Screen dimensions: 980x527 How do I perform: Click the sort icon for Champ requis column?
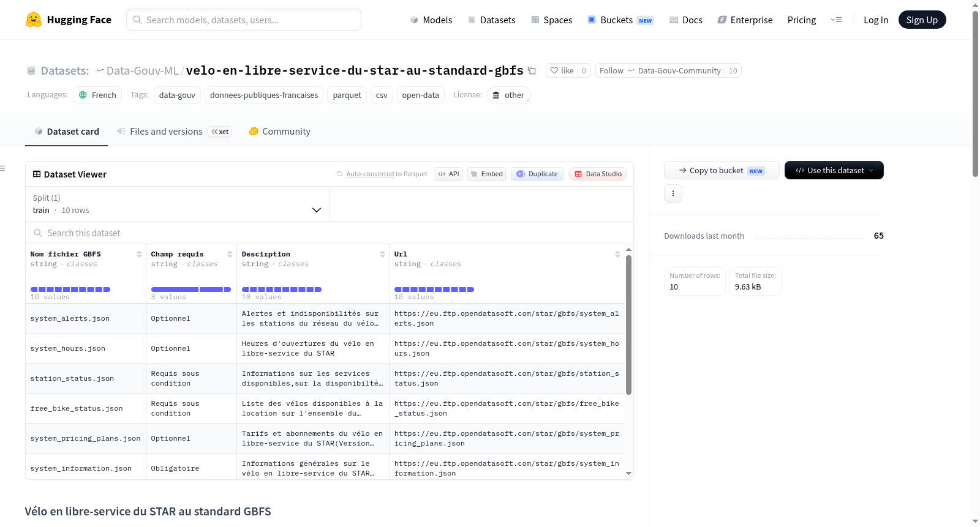click(230, 254)
